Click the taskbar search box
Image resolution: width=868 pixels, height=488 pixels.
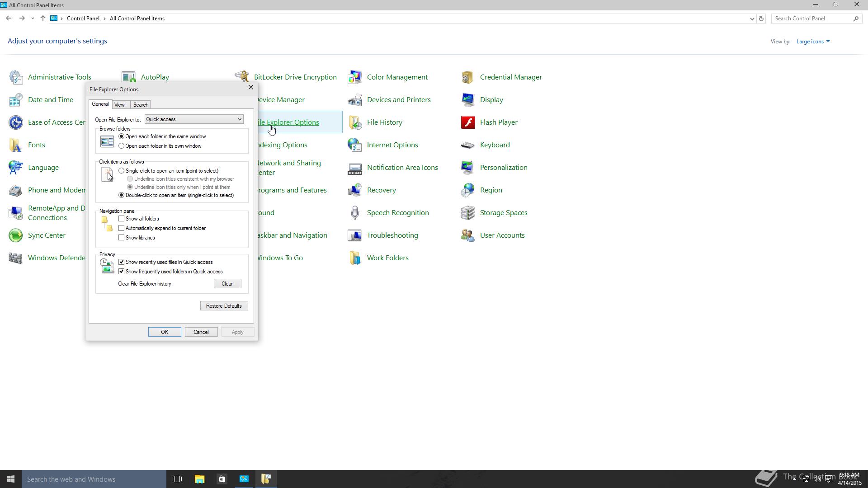[x=94, y=479]
